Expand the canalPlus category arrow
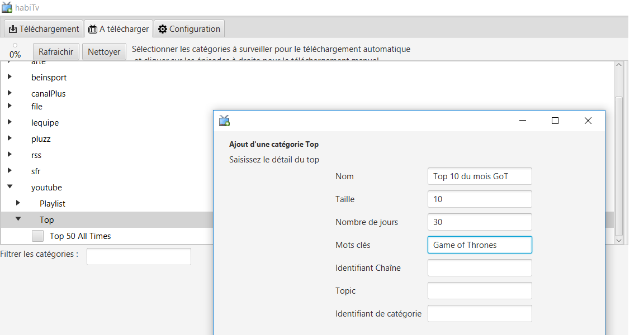This screenshot has height=335, width=644. [10, 93]
